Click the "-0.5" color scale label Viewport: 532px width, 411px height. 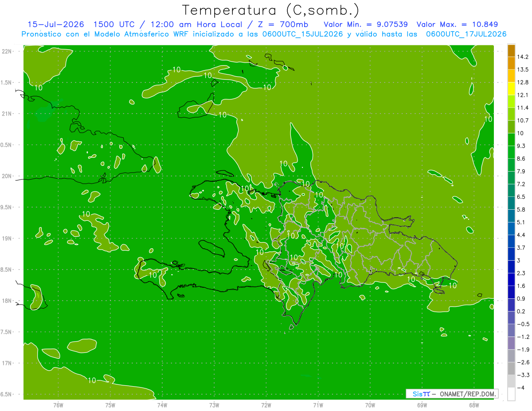523,324
